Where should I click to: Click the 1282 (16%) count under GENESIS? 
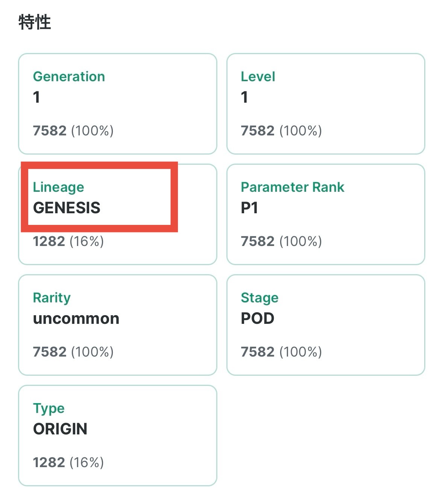[x=68, y=241]
